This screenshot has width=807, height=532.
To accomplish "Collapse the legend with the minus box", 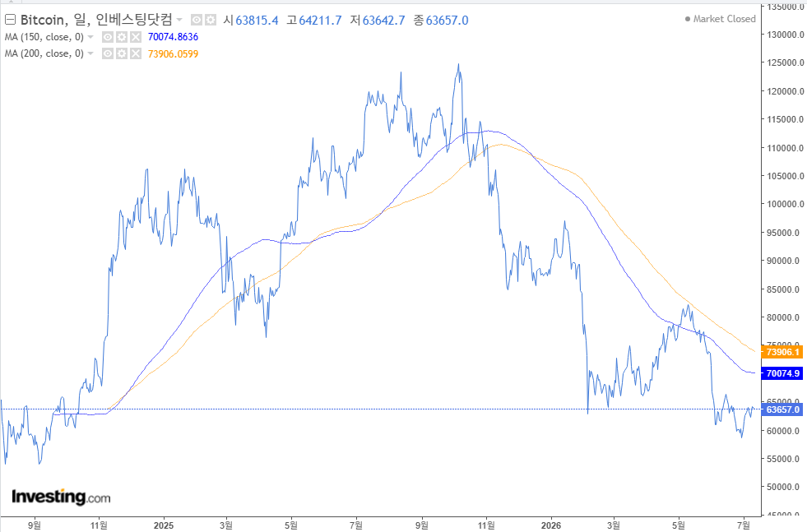I will [10, 20].
